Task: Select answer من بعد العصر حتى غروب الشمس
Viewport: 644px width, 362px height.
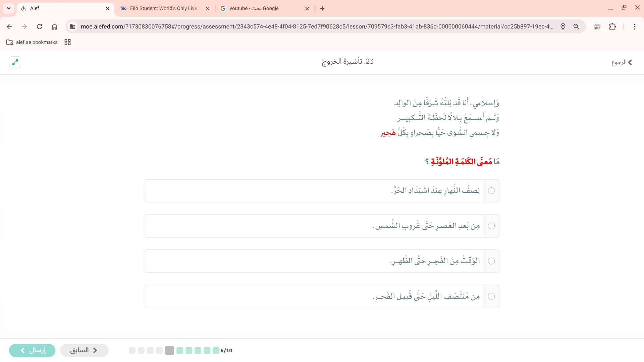Action: pos(491,226)
